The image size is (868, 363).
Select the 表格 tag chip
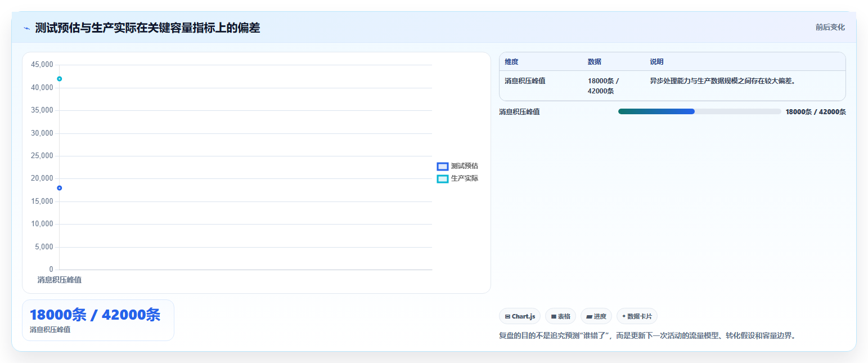560,316
